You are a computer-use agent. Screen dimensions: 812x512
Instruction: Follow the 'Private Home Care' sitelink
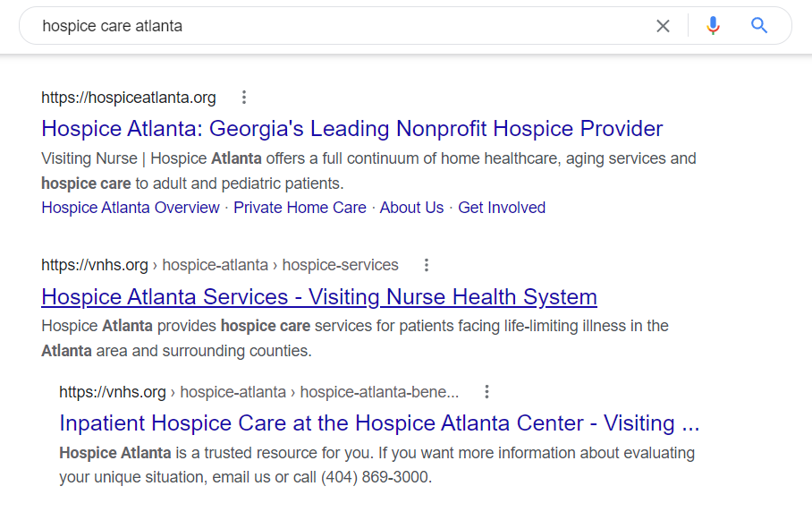[x=300, y=208]
